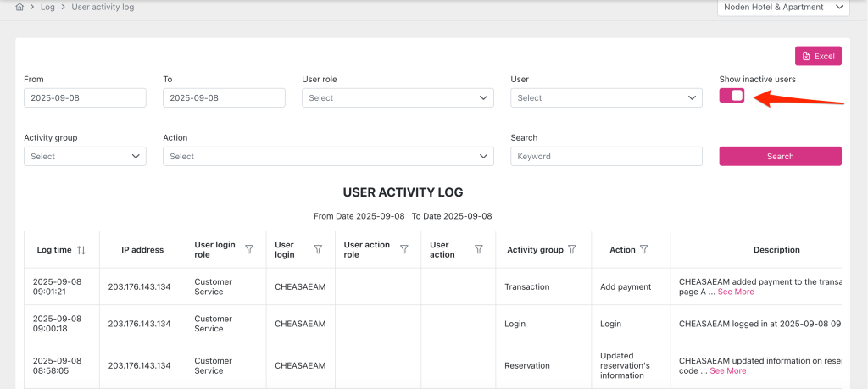Open the Noden Hotel & Apartment selector
This screenshot has width=868, height=389.
point(783,8)
